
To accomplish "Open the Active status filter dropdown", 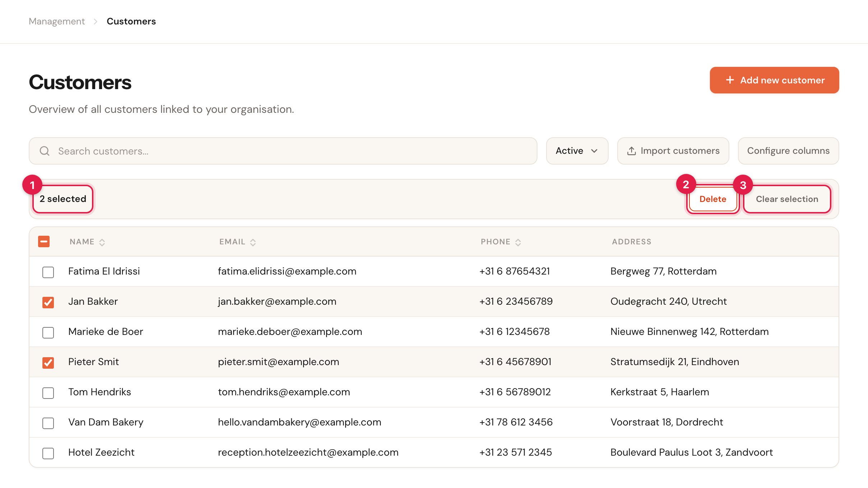I will coord(577,151).
